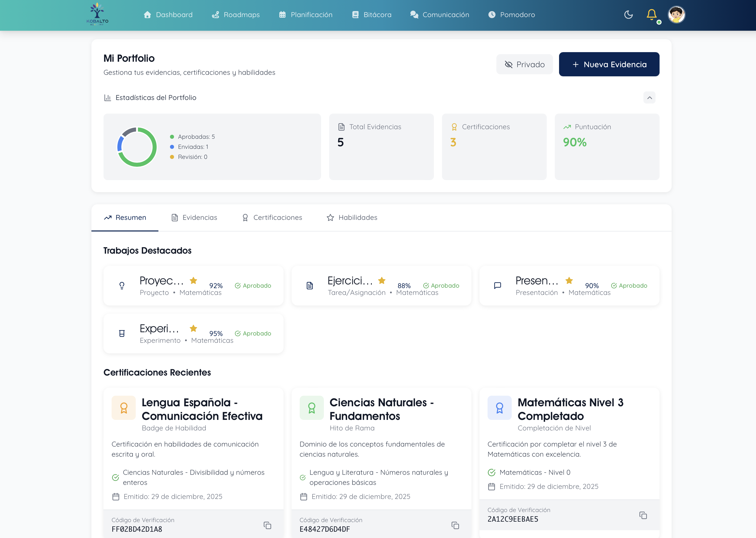Viewport: 756px width, 538px height.
Task: Toggle star on Proyec... featured work
Action: click(193, 281)
